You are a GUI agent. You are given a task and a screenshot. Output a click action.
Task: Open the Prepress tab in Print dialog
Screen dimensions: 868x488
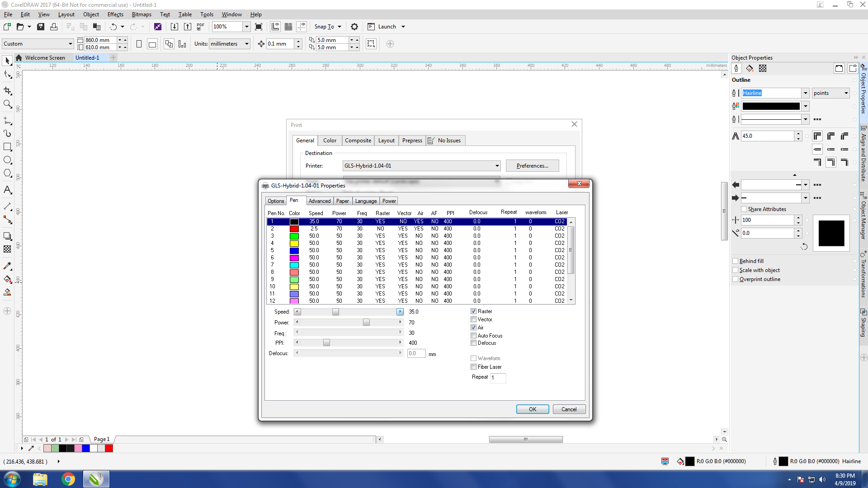(412, 141)
